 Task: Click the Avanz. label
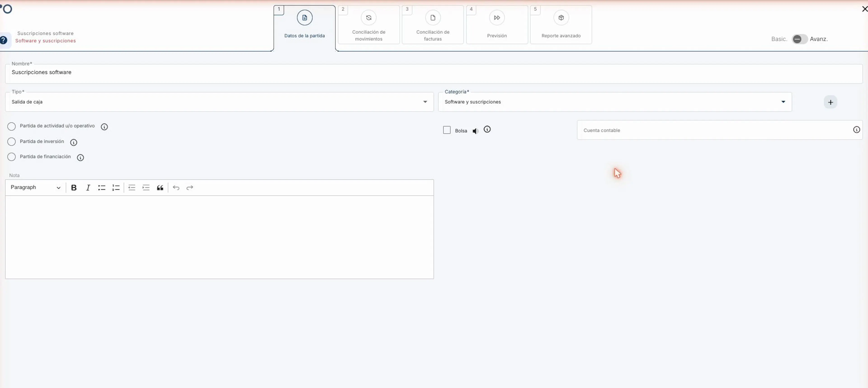tap(819, 39)
